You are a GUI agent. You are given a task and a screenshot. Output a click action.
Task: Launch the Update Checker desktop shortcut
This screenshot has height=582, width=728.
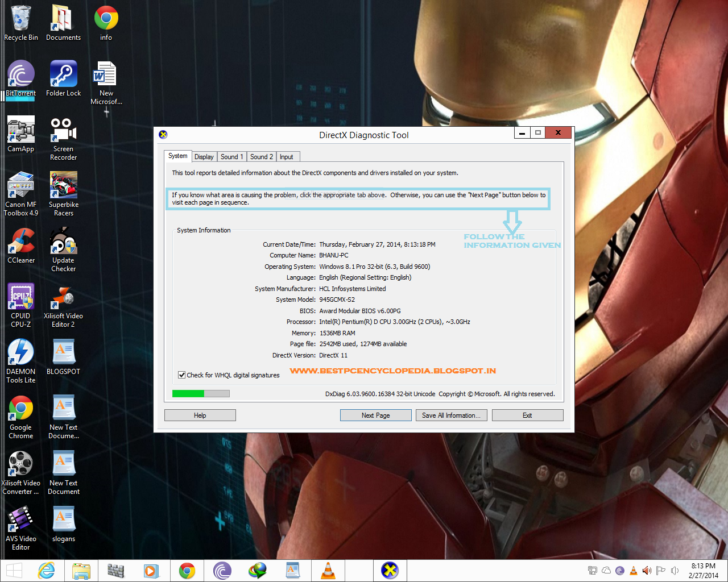point(63,250)
